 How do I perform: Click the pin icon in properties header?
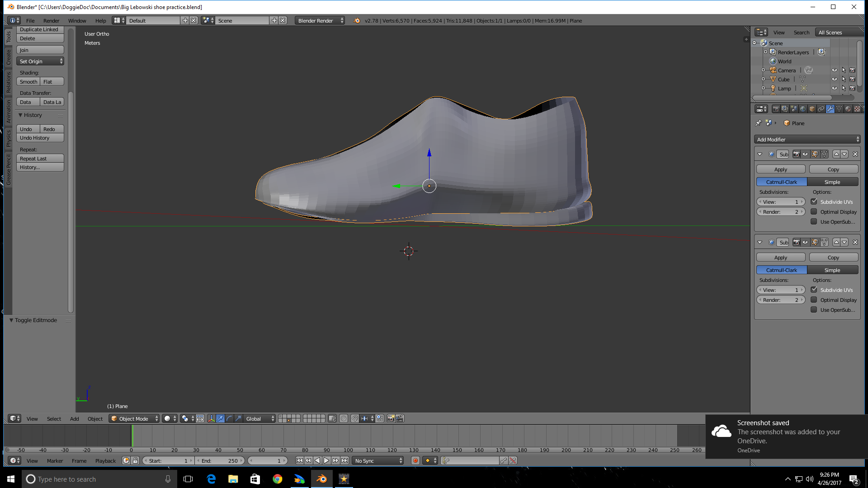pos(759,123)
